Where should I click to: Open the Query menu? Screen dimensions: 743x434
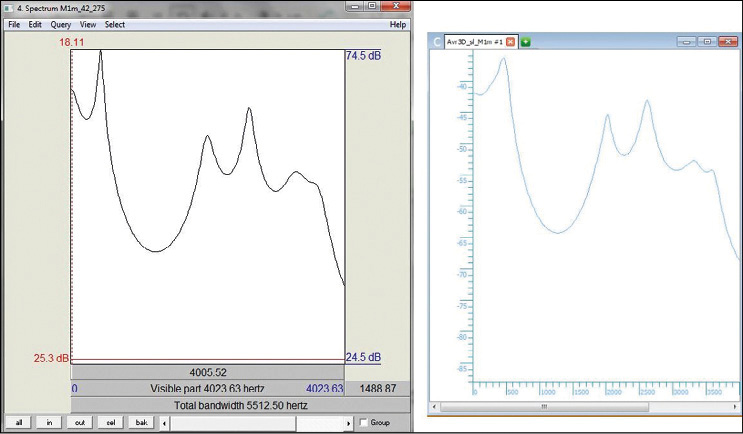coord(59,24)
